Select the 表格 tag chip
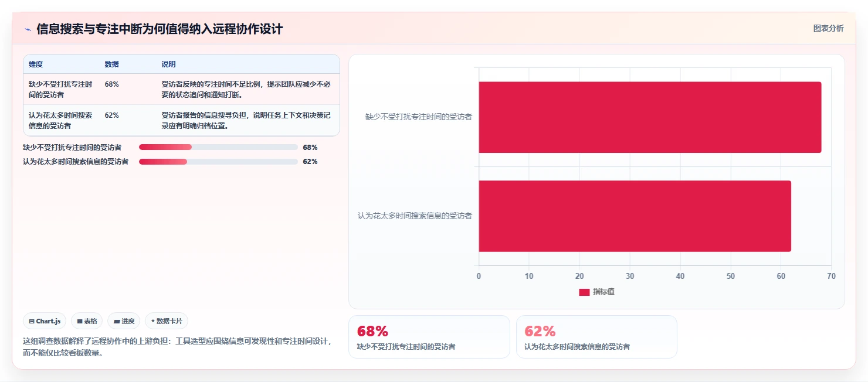 coord(87,321)
